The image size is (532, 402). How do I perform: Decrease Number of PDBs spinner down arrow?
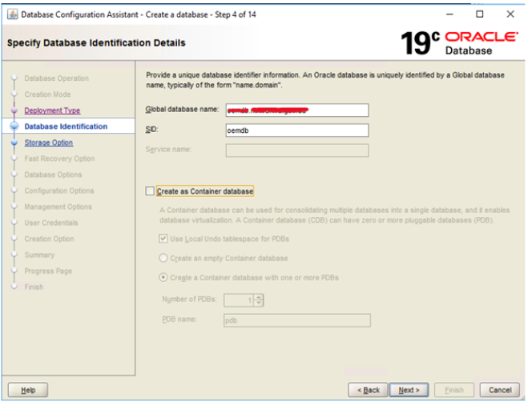pos(259,304)
